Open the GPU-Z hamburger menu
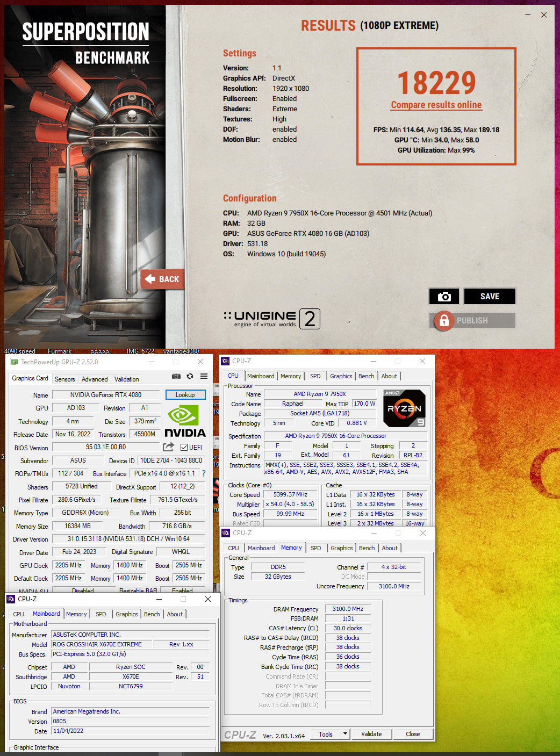The width and height of the screenshot is (560, 756). click(x=204, y=376)
